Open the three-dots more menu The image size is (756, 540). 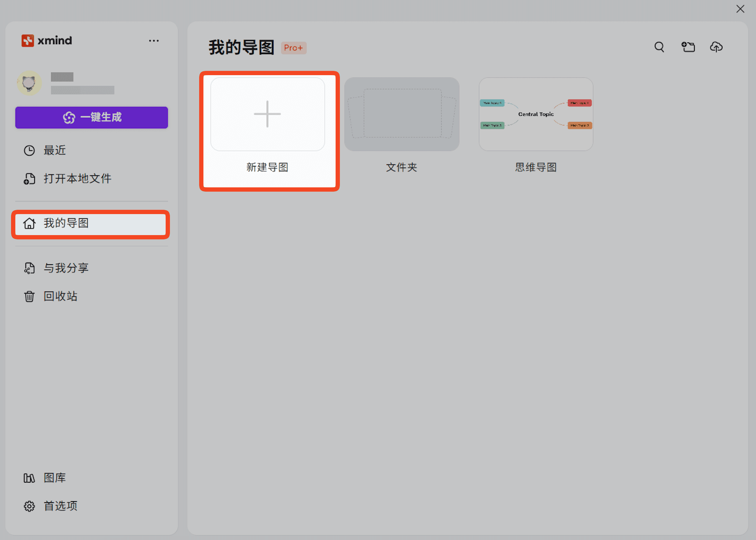pyautogui.click(x=154, y=41)
